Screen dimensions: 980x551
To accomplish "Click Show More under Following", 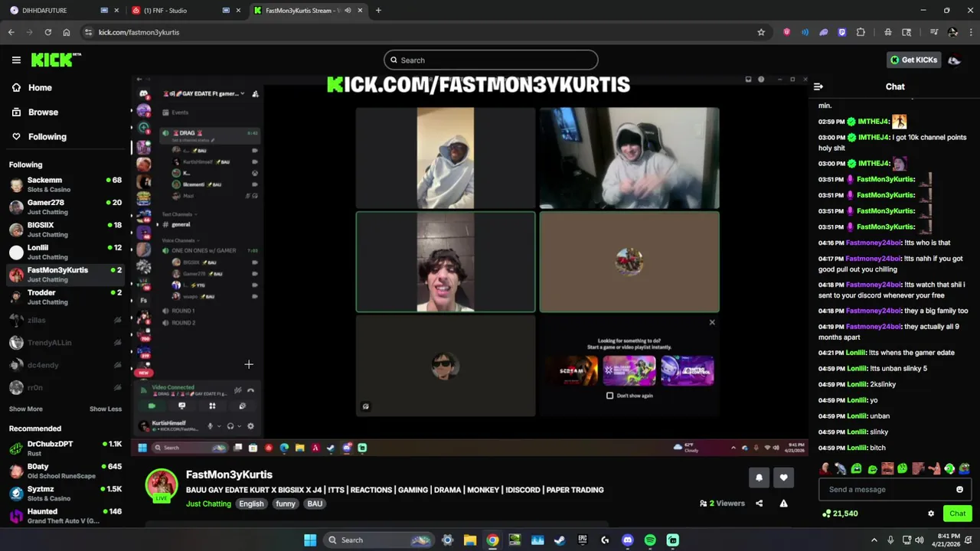I will coord(26,409).
